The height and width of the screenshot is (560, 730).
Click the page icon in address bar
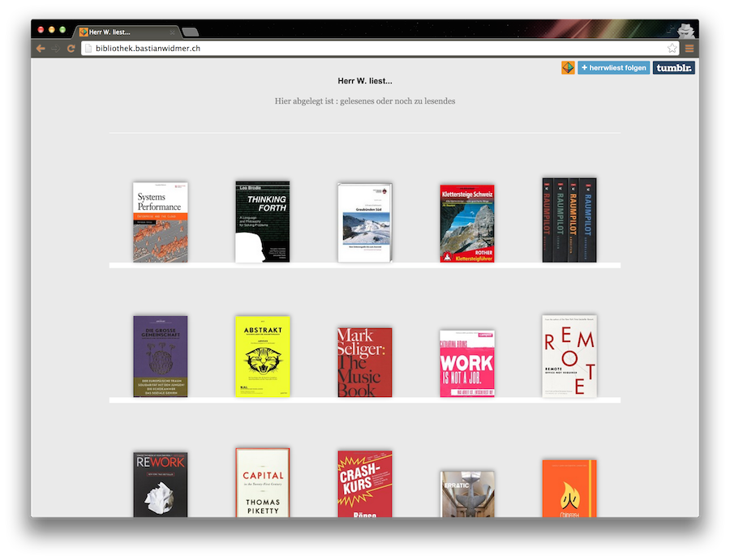(88, 49)
